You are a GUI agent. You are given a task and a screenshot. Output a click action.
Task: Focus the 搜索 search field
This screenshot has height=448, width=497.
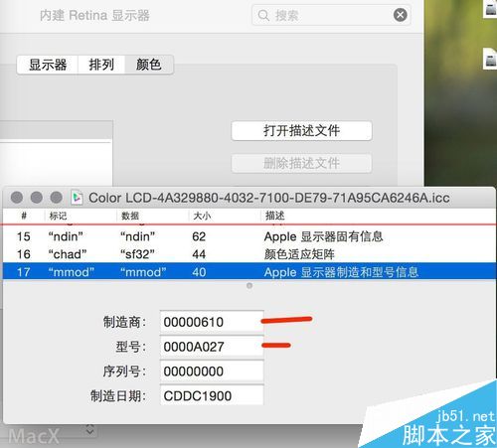coord(331,15)
